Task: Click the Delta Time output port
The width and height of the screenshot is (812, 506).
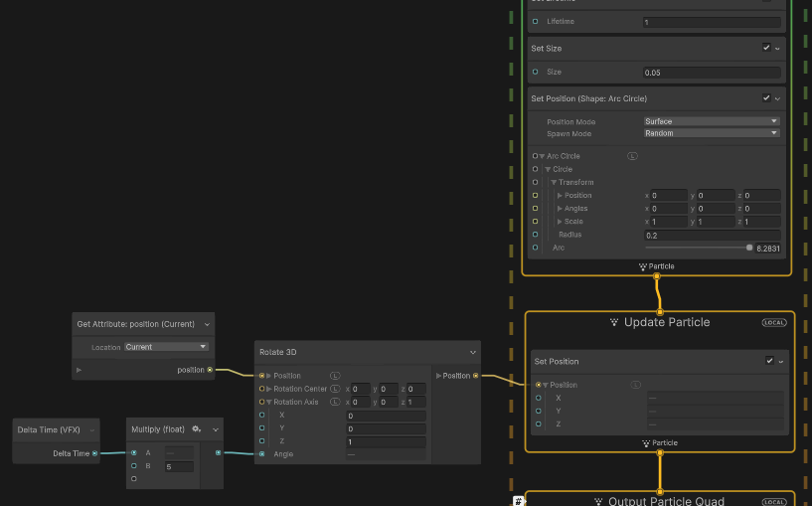Action: pos(94,453)
